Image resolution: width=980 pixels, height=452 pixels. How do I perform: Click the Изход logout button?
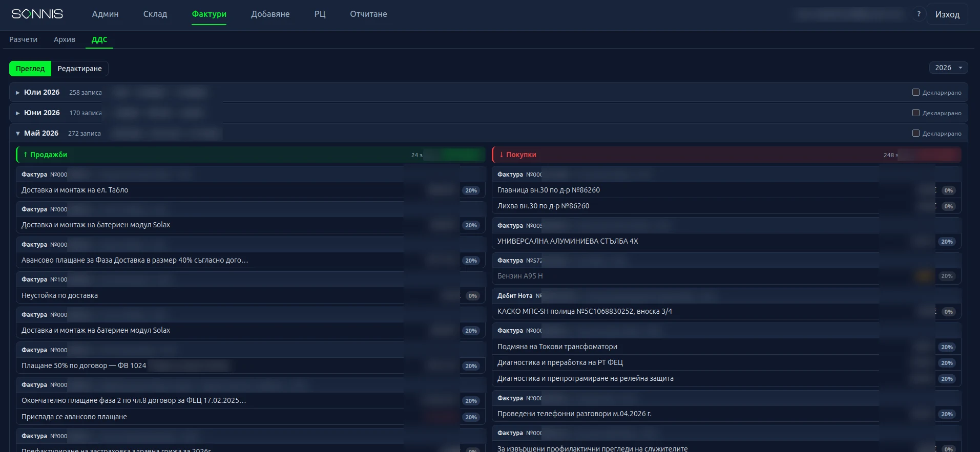(x=947, y=14)
